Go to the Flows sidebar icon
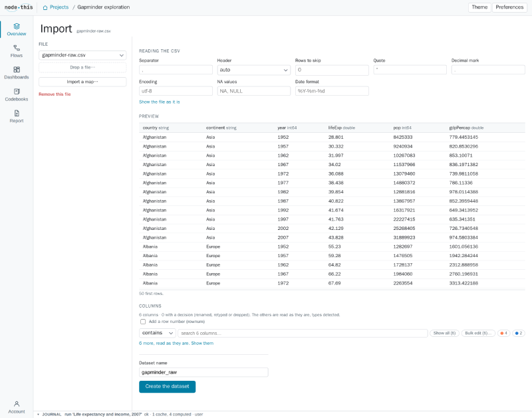 pos(16,51)
